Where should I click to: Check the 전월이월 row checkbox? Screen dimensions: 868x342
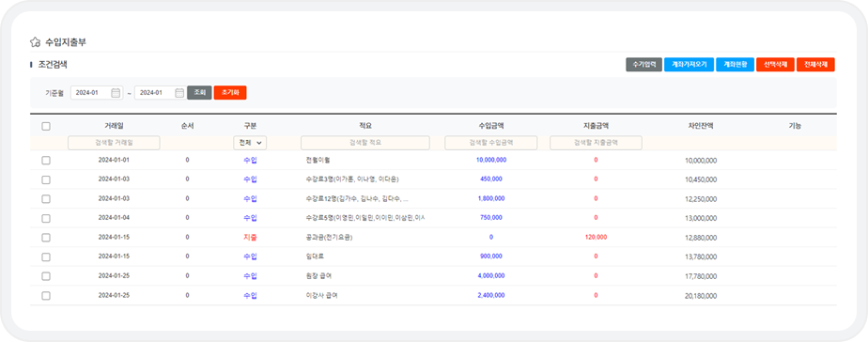click(46, 160)
